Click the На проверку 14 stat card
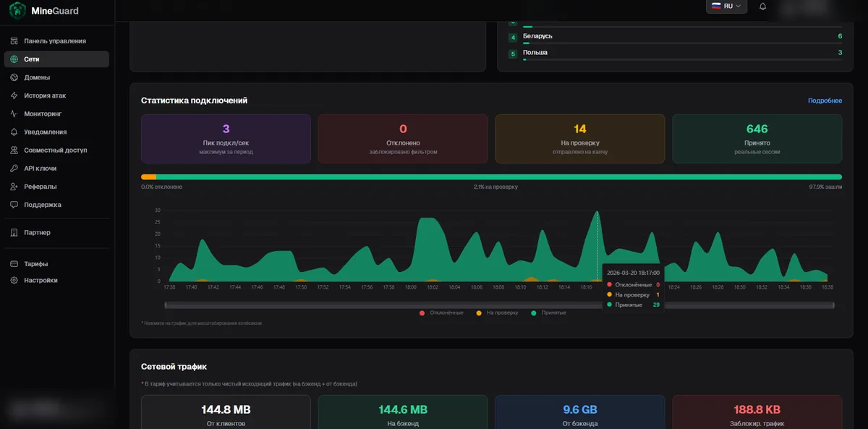Viewport: 868px width, 429px height. (580, 138)
